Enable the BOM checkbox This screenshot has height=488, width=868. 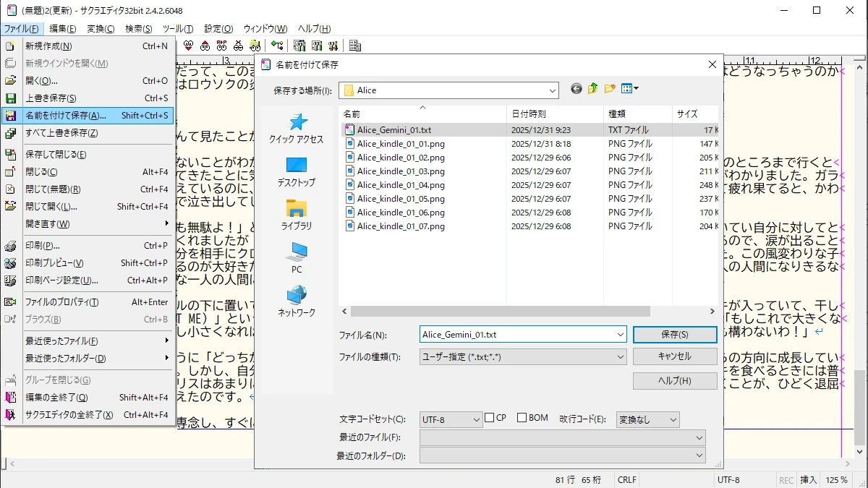pyautogui.click(x=522, y=418)
